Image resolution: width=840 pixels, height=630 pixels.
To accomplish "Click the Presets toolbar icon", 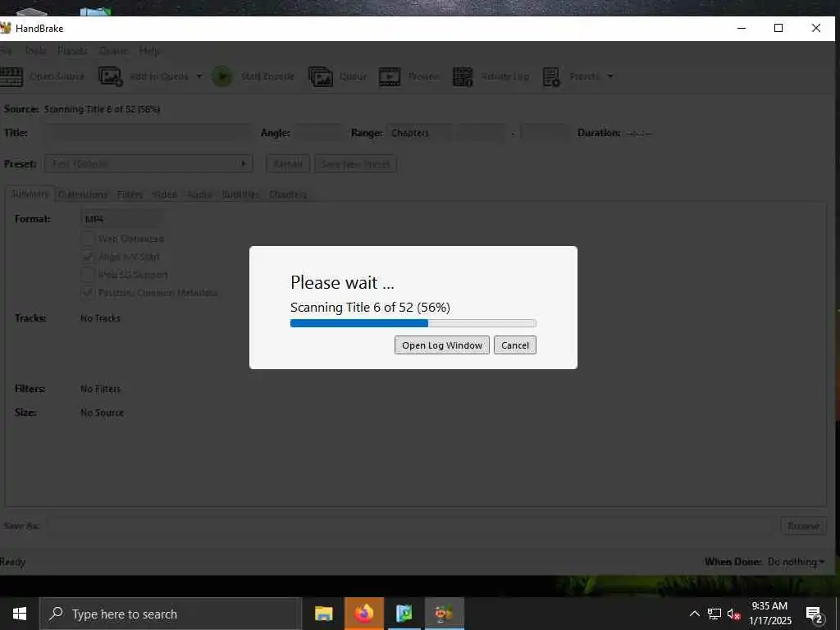I will (x=551, y=76).
